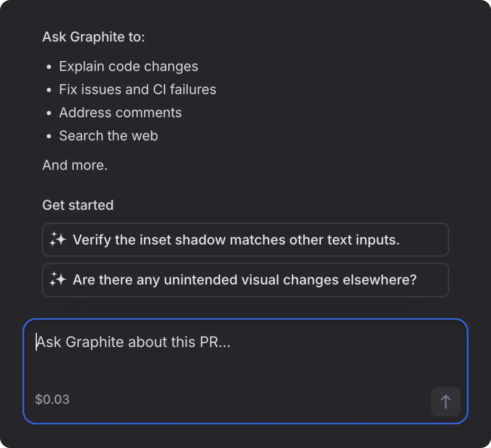Click Fix issues and CI failures

137,89
